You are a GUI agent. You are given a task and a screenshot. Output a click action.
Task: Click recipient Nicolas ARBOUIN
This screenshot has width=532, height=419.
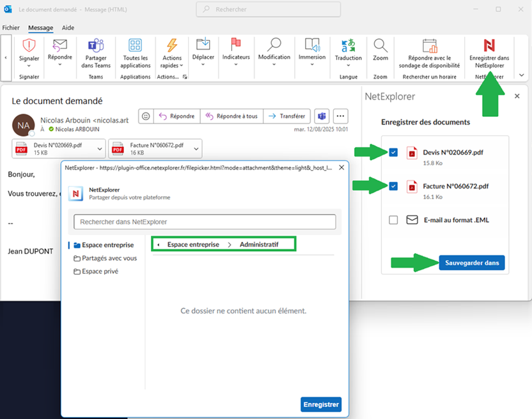[77, 129]
